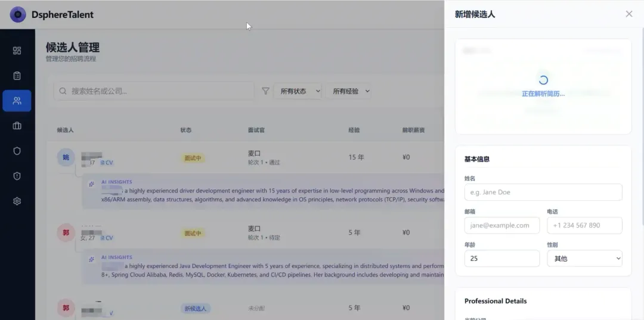644x320 pixels.
Task: Click the 面试中 badge in 女, 27 row
Action: (193, 233)
